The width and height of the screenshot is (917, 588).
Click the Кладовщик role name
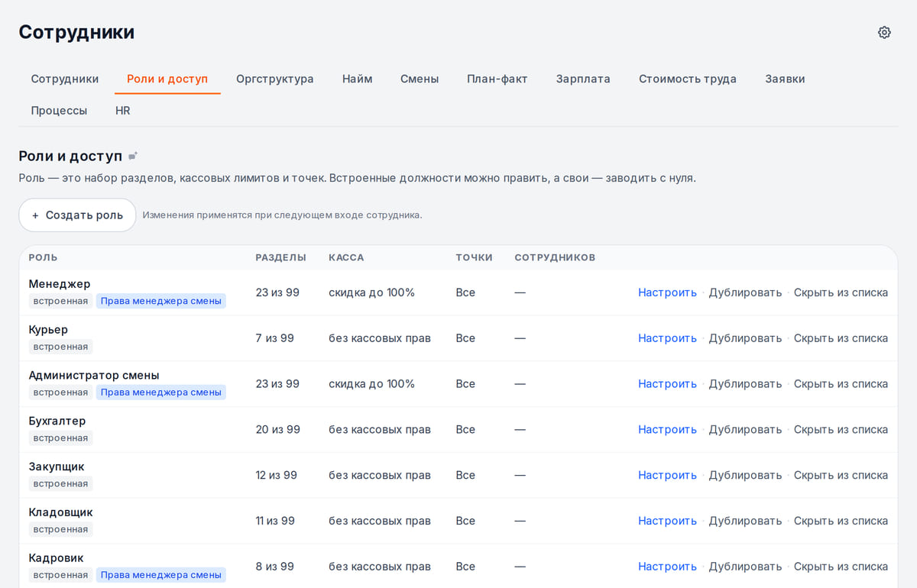coord(60,512)
